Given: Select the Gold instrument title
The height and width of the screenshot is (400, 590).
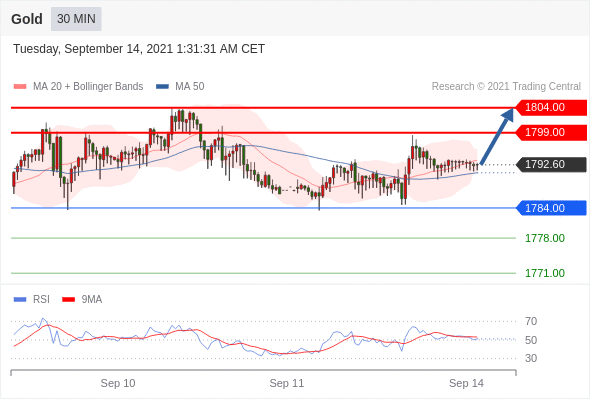Looking at the screenshot, I should [27, 19].
